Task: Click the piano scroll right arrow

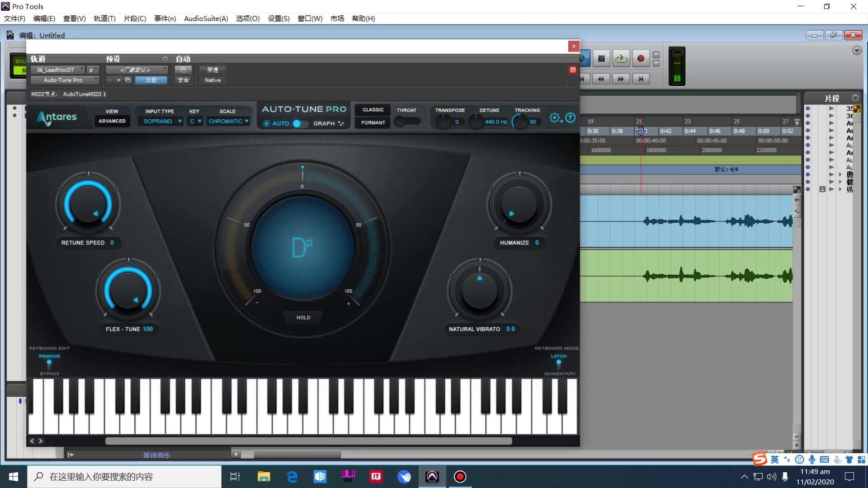Action: pyautogui.click(x=40, y=441)
